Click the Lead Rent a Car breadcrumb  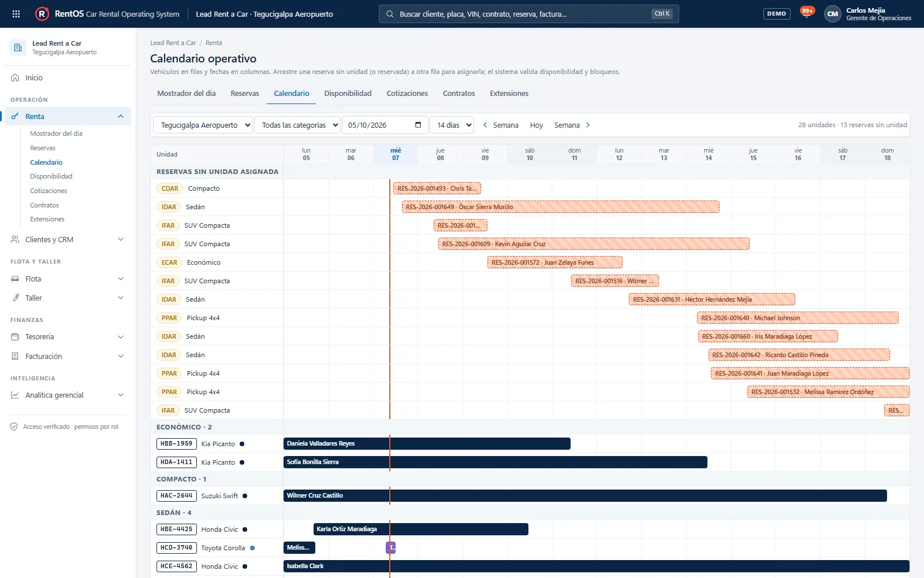click(x=173, y=43)
